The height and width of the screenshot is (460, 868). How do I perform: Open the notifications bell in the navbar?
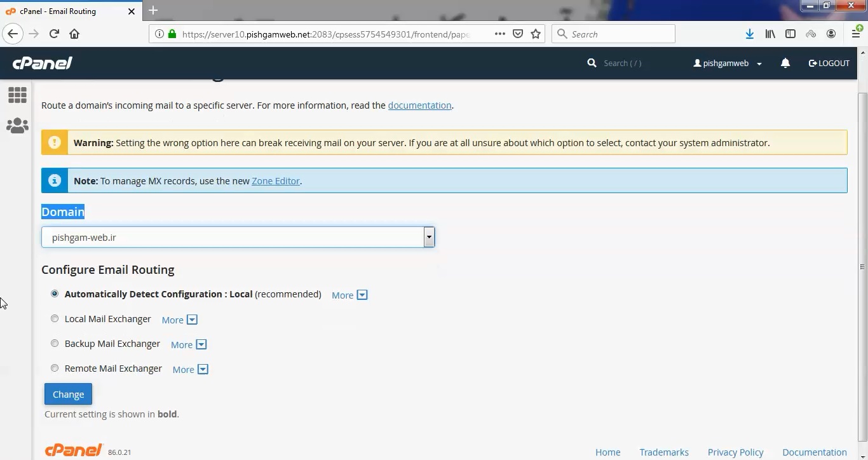785,63
